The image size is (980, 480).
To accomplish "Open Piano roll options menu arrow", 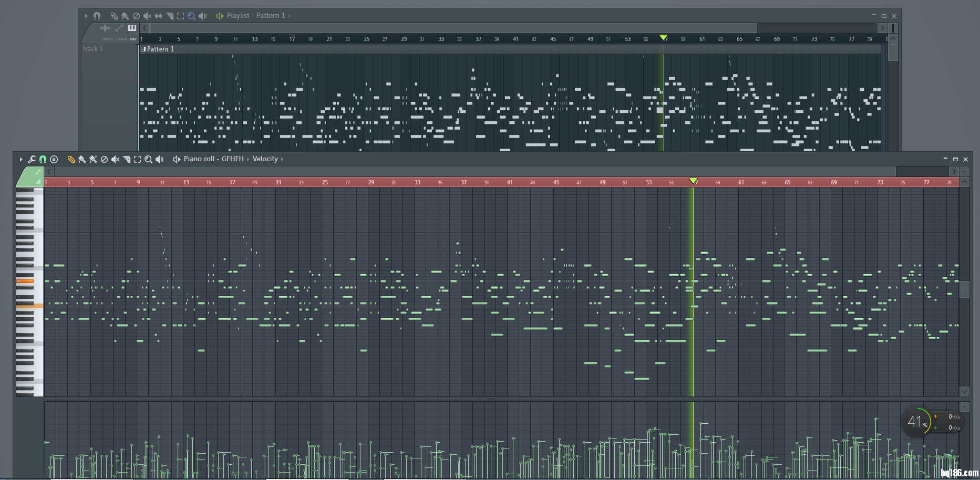I will pyautogui.click(x=21, y=159).
